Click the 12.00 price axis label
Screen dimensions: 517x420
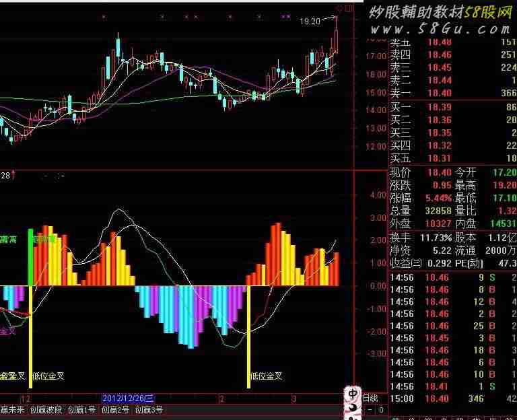coord(376,146)
